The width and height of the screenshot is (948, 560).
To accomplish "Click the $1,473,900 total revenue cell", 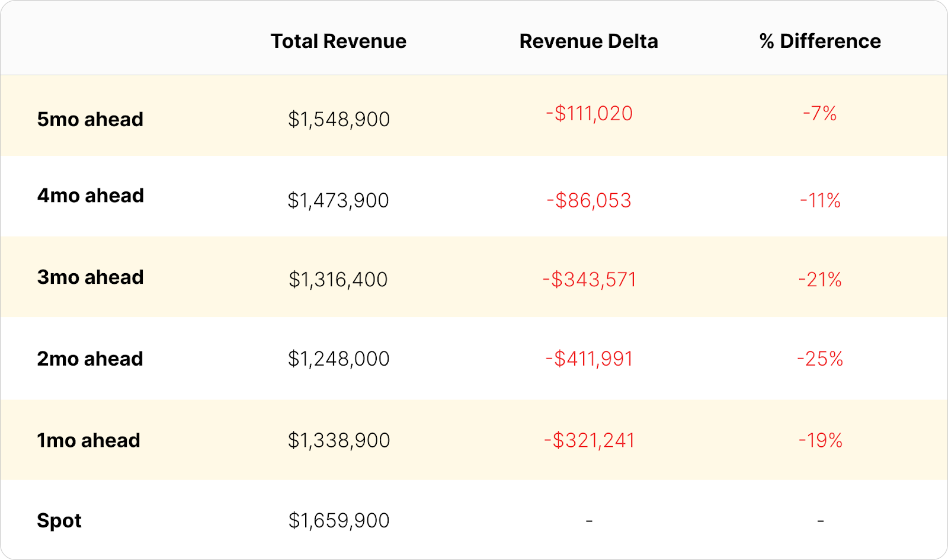I will coord(338,201).
